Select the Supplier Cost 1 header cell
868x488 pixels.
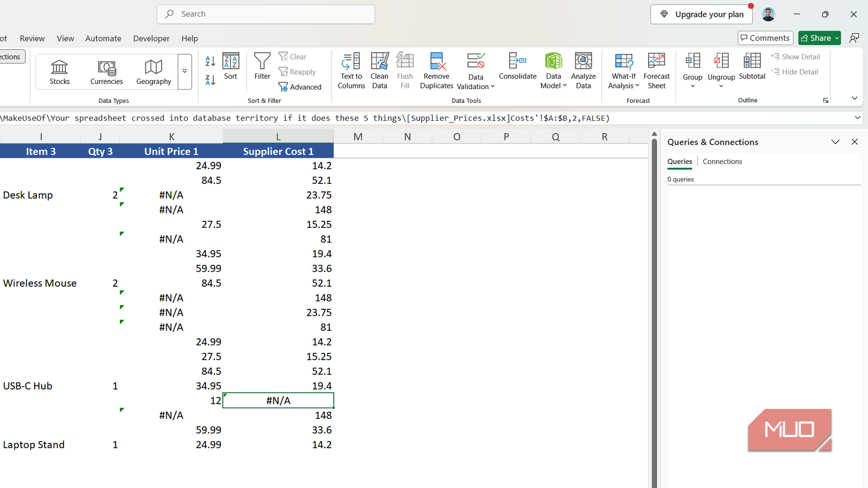point(278,151)
